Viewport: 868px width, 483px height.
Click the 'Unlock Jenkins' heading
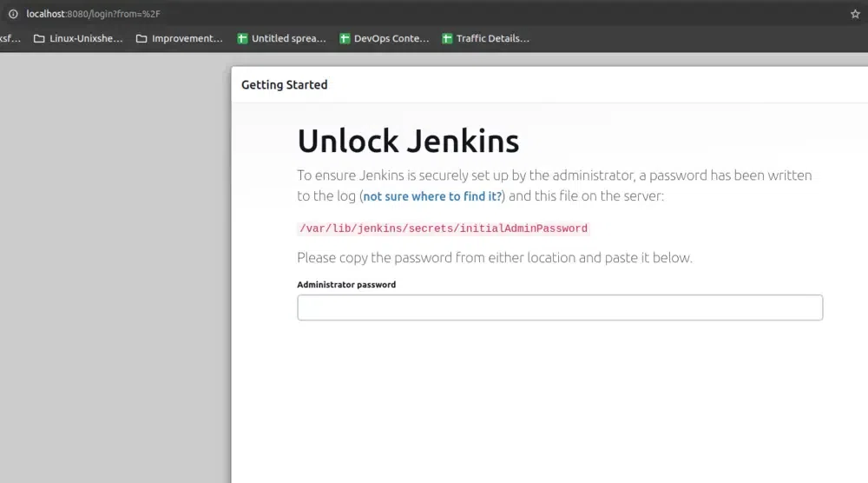(409, 141)
